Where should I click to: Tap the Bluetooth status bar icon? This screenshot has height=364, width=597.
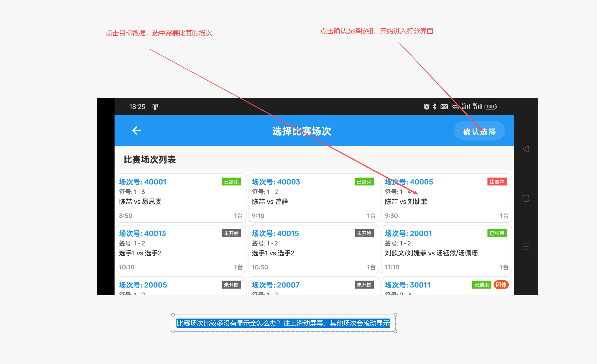point(435,107)
